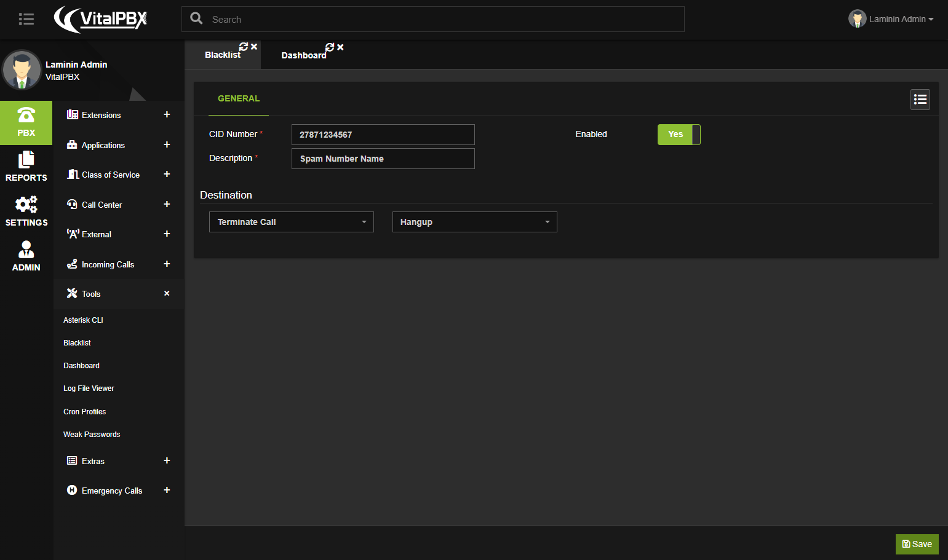948x560 pixels.
Task: Click the Tools wrench icon
Action: [72, 293]
